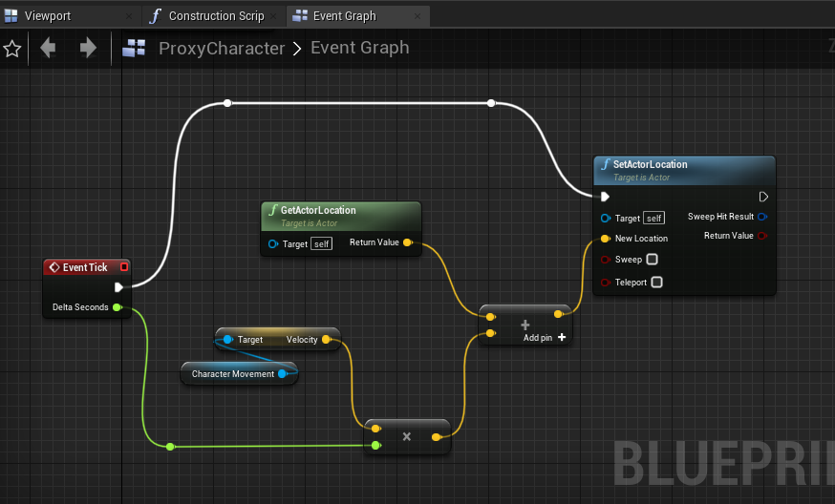835x504 pixels.
Task: Click Event Graph in the breadcrumb
Action: [360, 48]
